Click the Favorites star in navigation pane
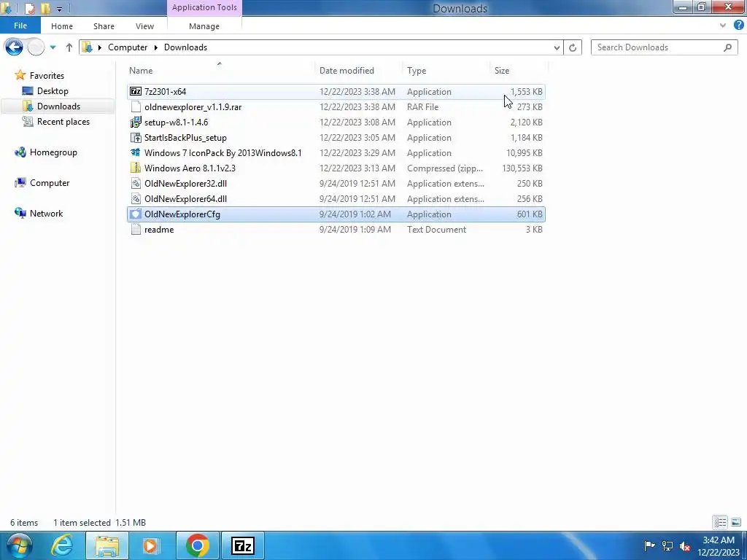 (x=20, y=75)
